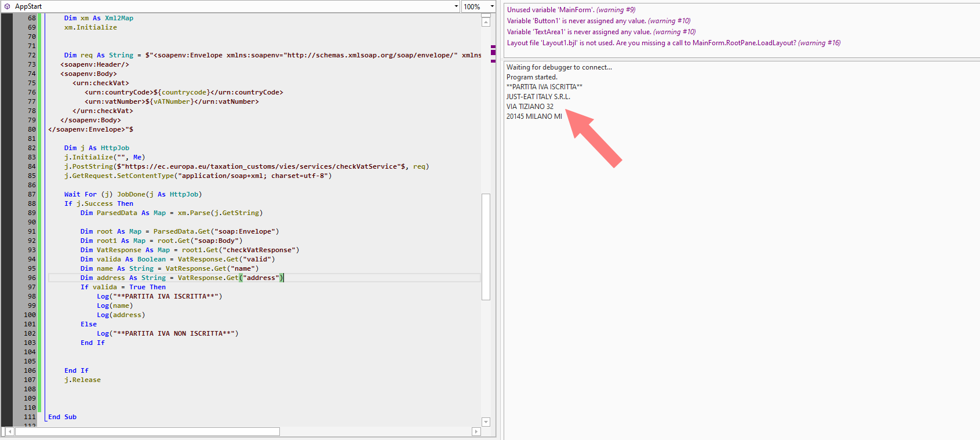Click the purple warning marker beside the scrollbar
Image resolution: width=980 pixels, height=440 pixels.
tap(493, 53)
